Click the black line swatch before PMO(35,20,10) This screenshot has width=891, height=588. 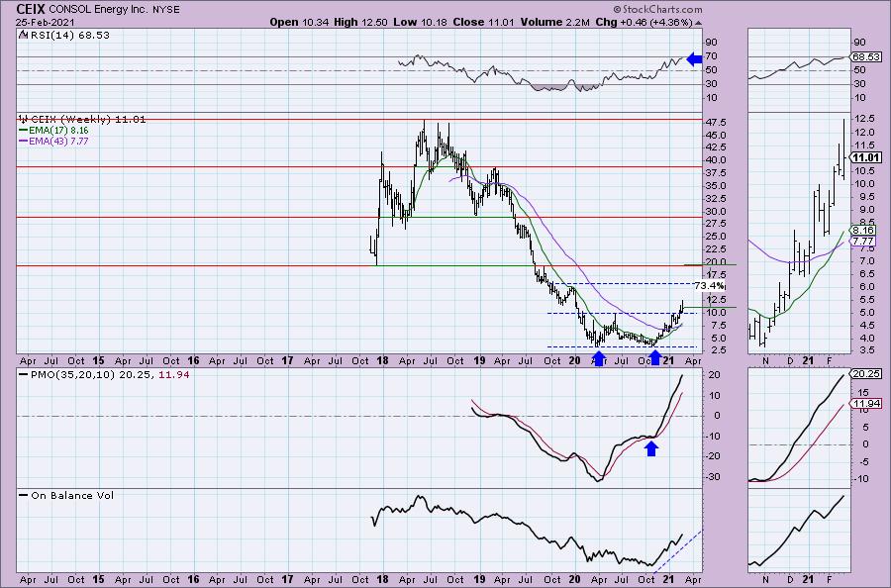point(24,375)
